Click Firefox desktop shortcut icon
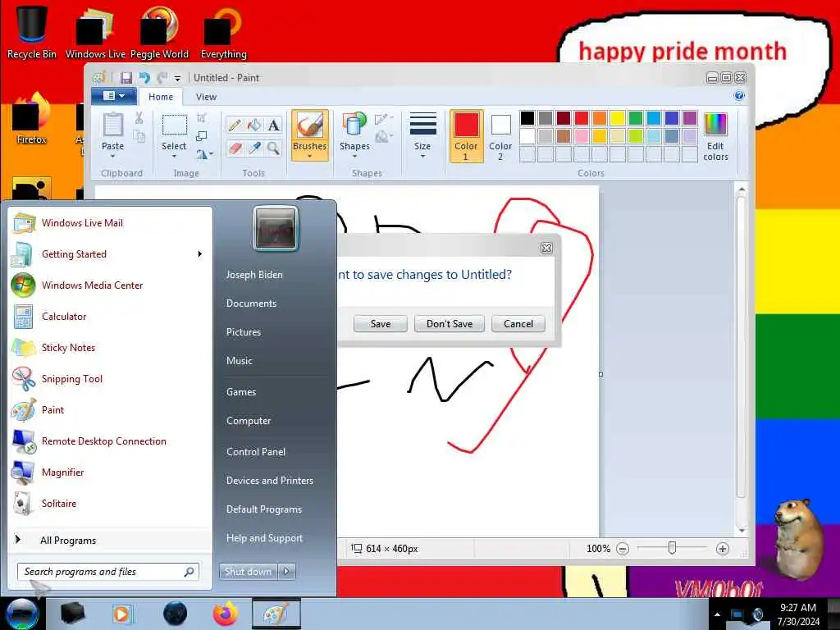The image size is (840, 630). [x=31, y=119]
